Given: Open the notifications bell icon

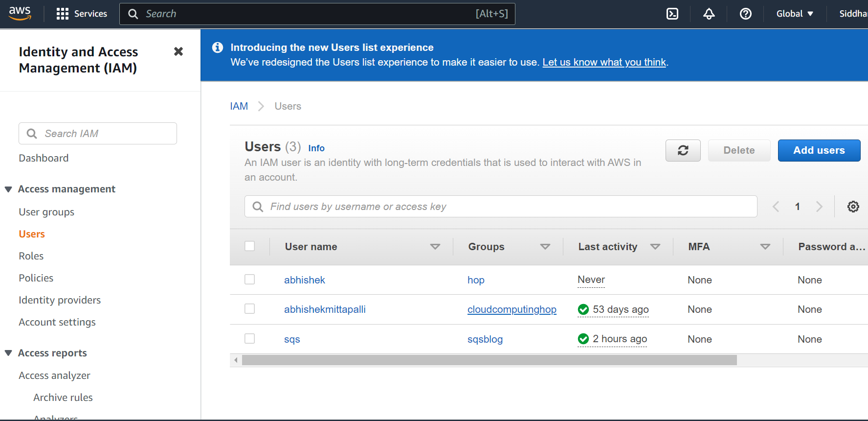Looking at the screenshot, I should pyautogui.click(x=709, y=14).
